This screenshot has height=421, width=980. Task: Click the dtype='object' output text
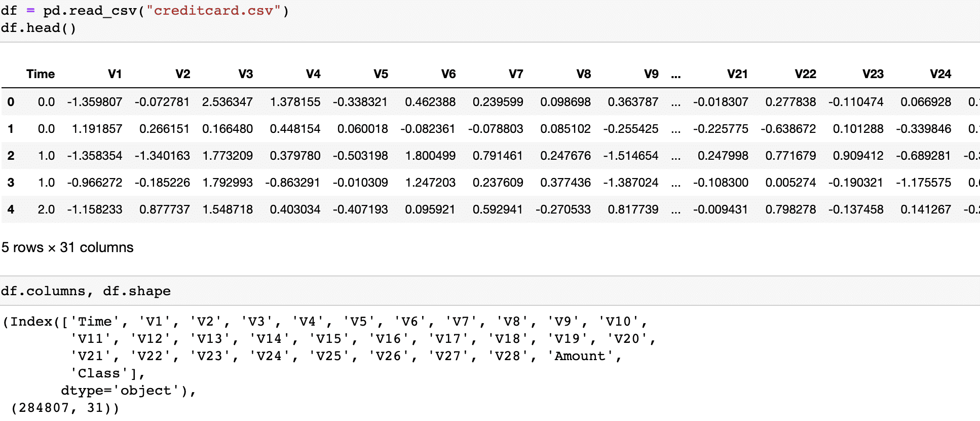coord(124,391)
